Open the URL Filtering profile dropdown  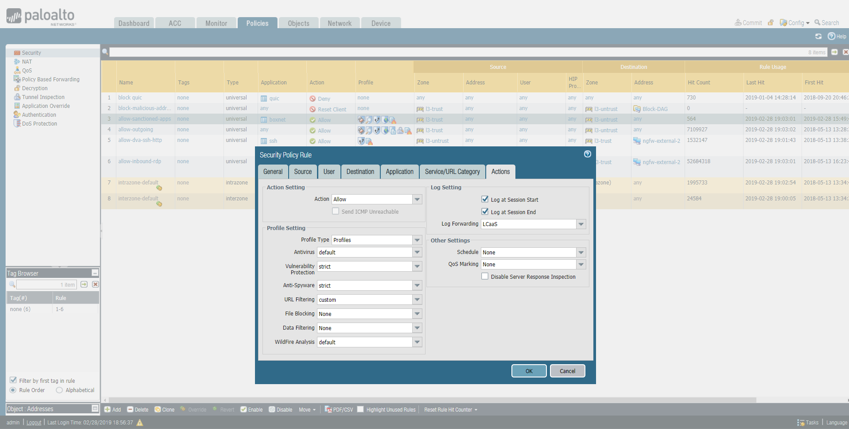coord(417,299)
